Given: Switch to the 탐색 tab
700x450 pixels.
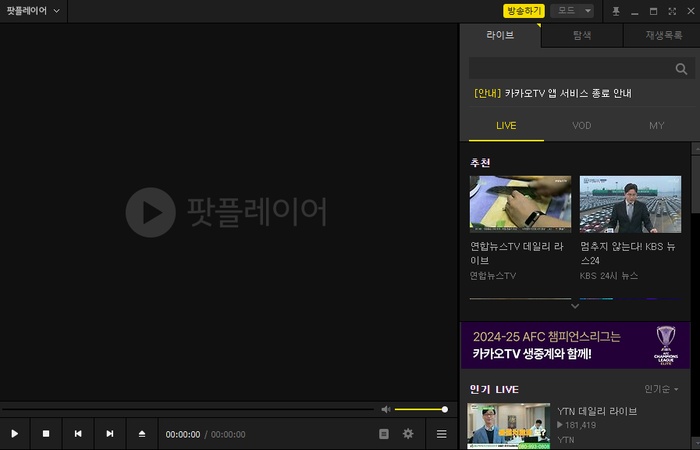Looking at the screenshot, I should coord(582,35).
